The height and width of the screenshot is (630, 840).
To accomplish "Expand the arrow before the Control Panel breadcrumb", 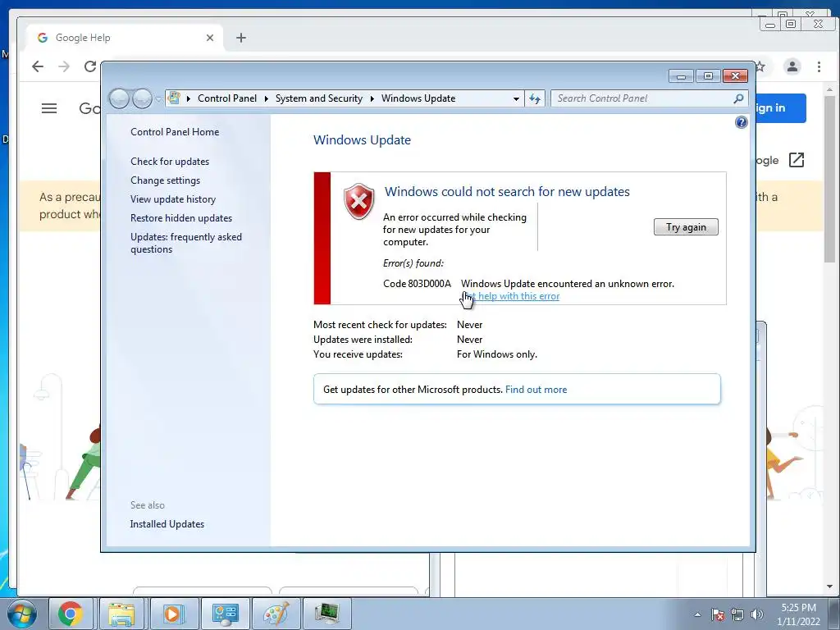I will click(189, 98).
